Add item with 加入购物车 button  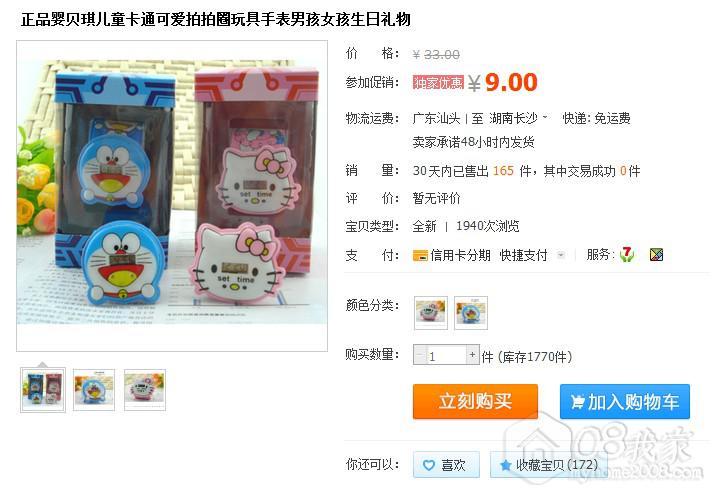coord(625,402)
